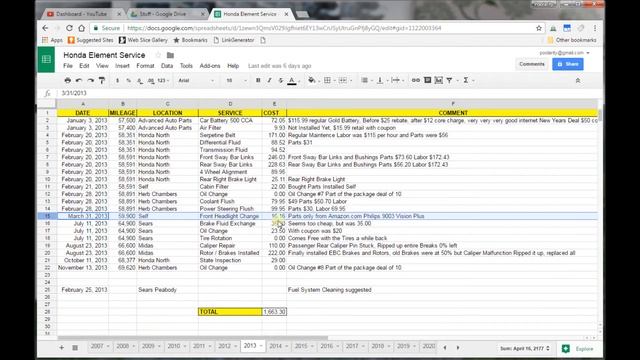Image resolution: width=640 pixels, height=360 pixels.
Task: Switch to the Stuff - Google Drive tab
Action: (167, 14)
